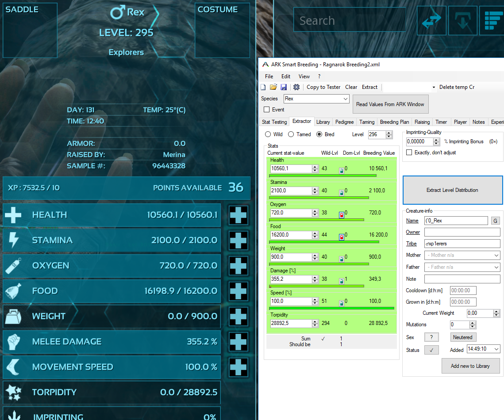504x420 pixels.
Task: Switch to the Stat Testing tab
Action: click(274, 122)
